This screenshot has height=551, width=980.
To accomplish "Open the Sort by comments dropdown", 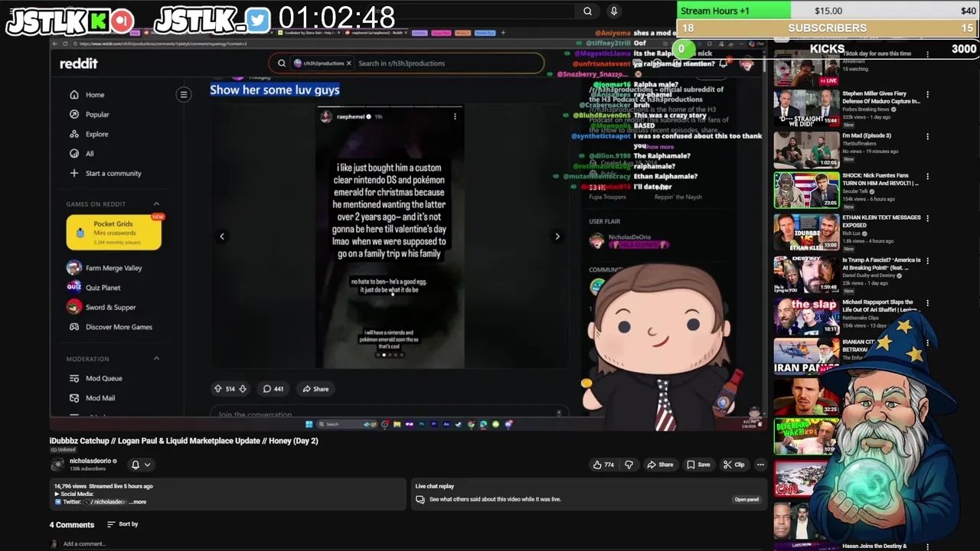I will 122,524.
